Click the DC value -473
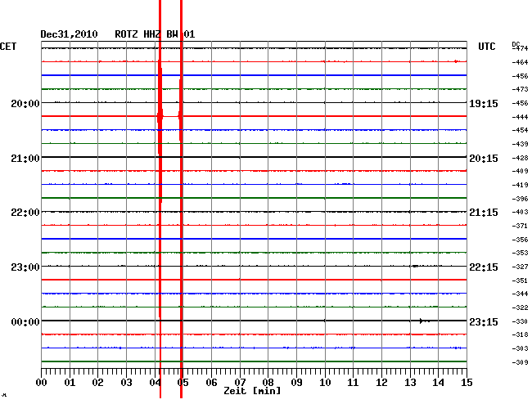 click(520, 89)
